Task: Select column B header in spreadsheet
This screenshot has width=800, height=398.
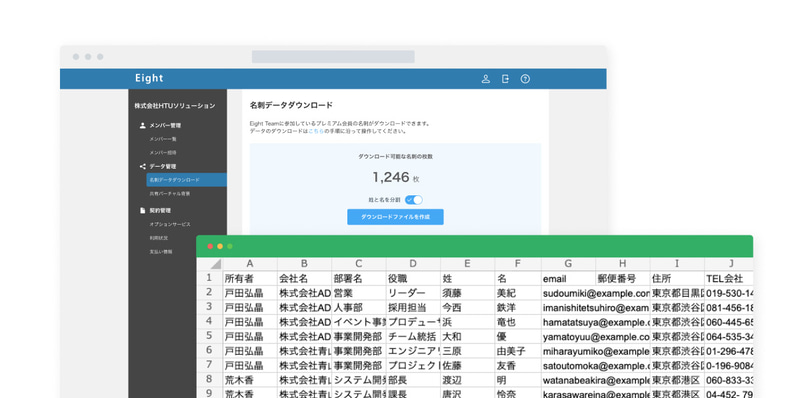Action: [x=305, y=264]
